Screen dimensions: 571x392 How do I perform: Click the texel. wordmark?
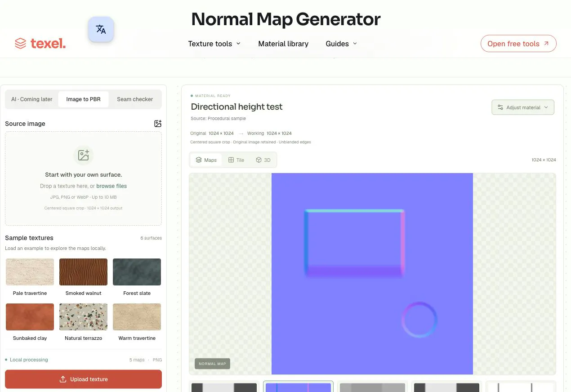48,44
